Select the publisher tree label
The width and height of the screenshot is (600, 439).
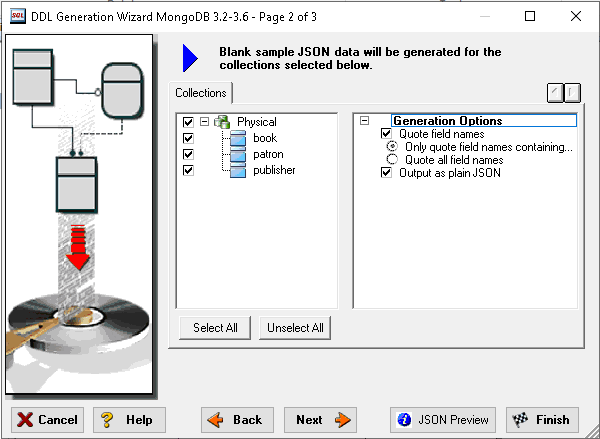[x=274, y=170]
